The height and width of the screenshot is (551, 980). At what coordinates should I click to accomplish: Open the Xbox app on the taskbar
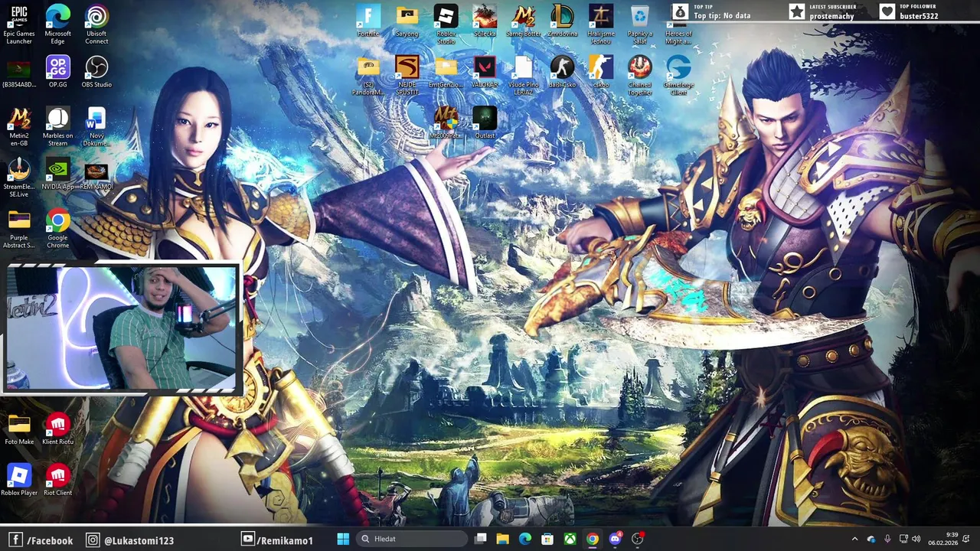(x=570, y=539)
